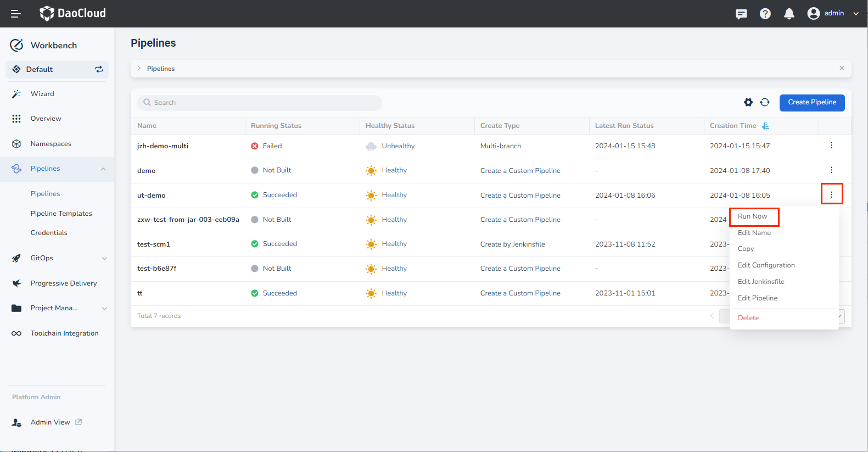The height and width of the screenshot is (452, 868).
Task: Choose Edit Jenkinsfile in context menu
Action: pos(761,282)
